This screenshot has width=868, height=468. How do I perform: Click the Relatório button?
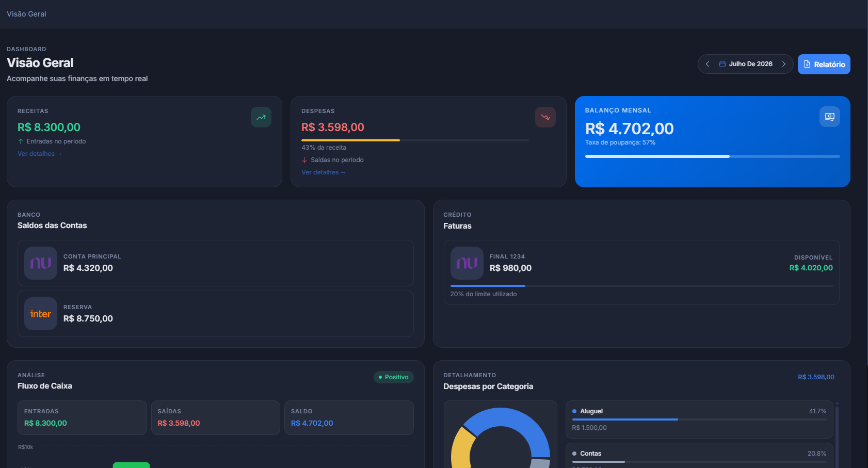pos(824,64)
